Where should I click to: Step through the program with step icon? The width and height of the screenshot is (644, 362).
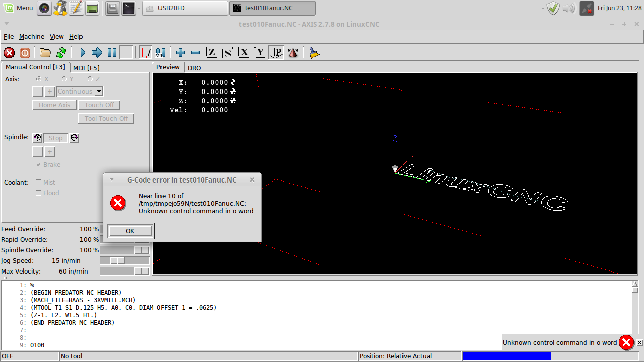97,53
